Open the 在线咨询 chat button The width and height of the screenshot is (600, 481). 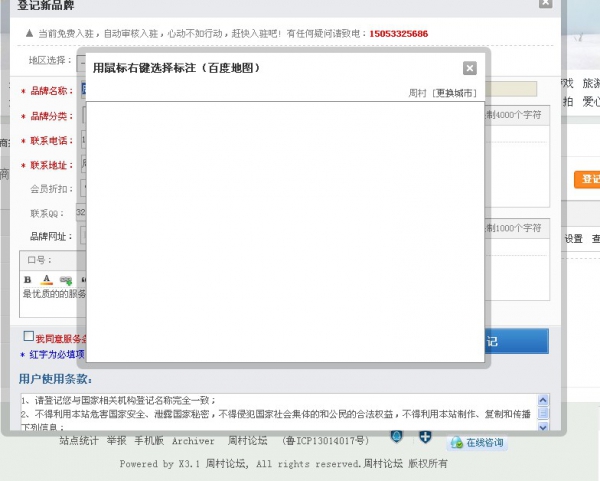click(477, 443)
